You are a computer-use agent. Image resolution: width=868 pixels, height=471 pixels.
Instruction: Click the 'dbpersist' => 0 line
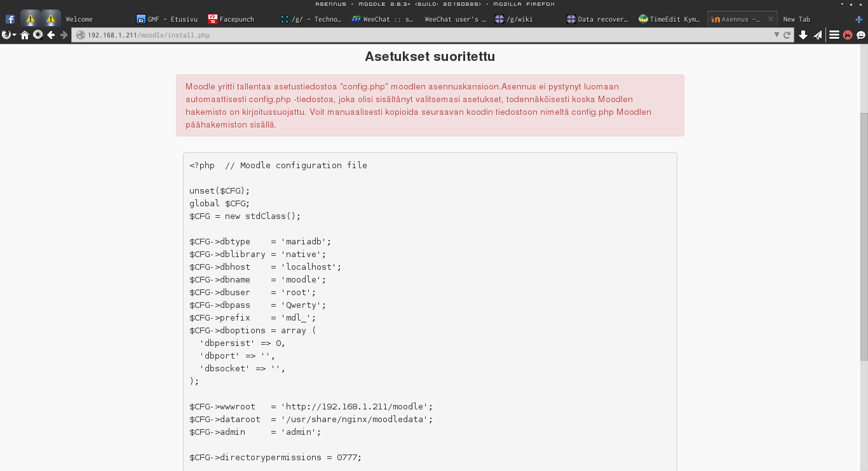pos(243,343)
